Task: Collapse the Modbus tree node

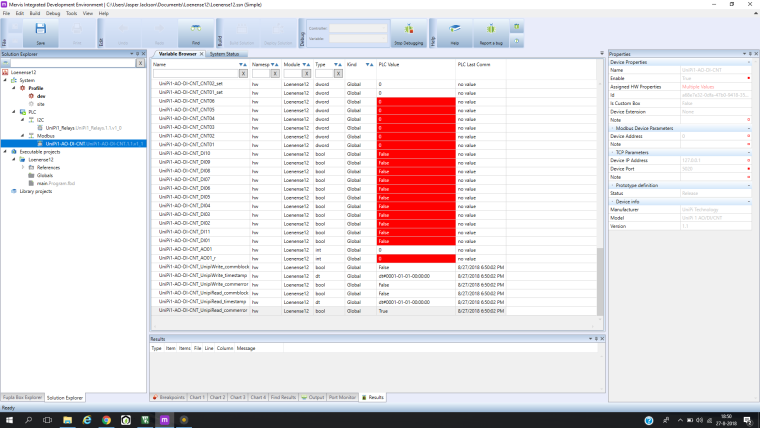Action: click(24, 136)
